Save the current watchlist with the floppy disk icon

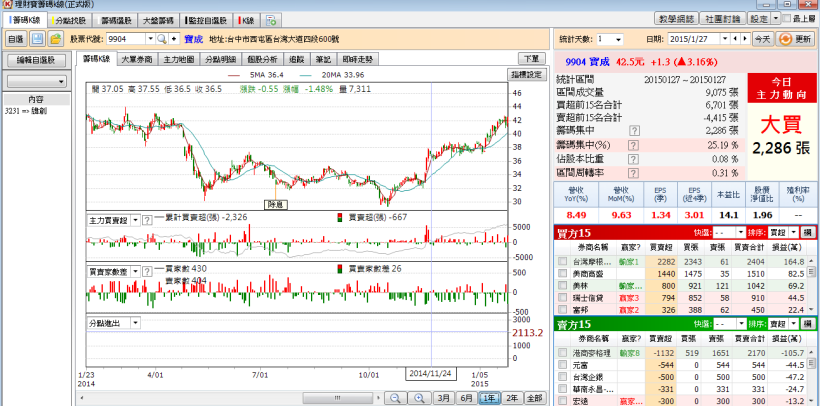(x=37, y=39)
